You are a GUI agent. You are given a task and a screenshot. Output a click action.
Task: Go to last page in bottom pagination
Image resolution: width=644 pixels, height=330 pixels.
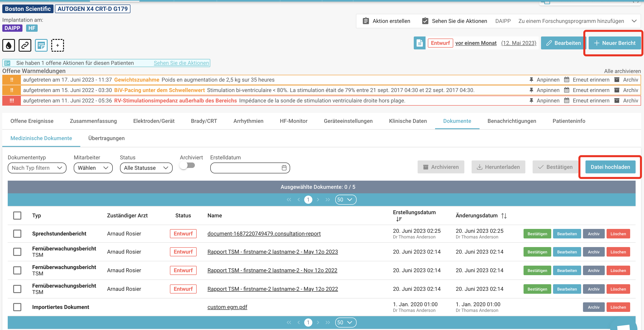click(328, 323)
